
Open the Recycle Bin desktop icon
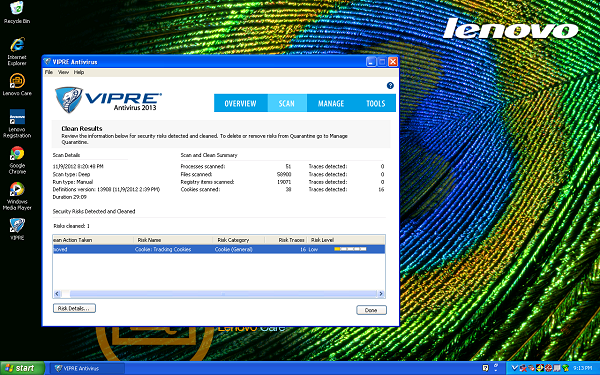[x=16, y=11]
